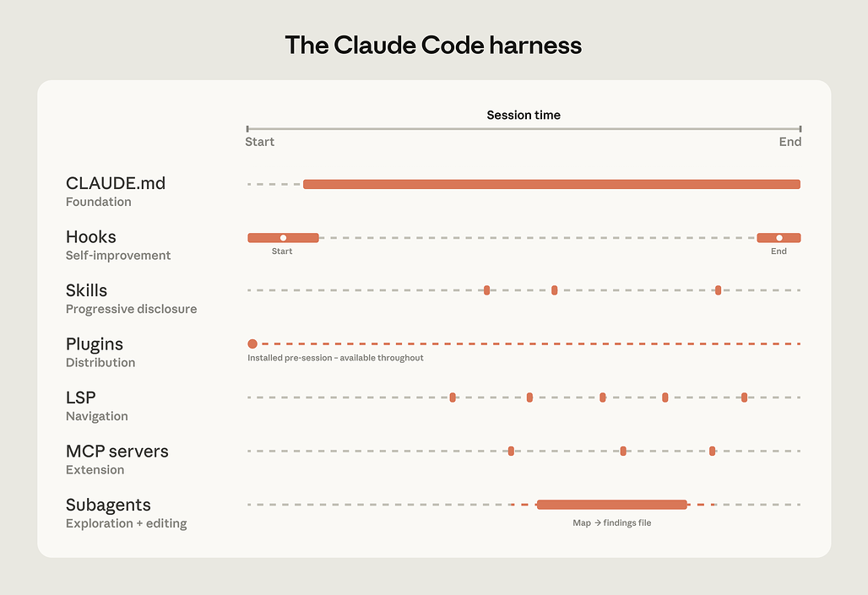
Task: Click 'Installed pre-session – available throughout' text
Action: pyautogui.click(x=335, y=358)
